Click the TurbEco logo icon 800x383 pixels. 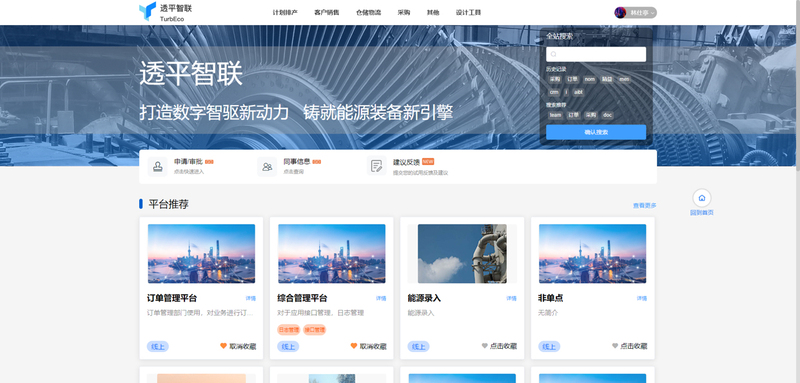(x=147, y=11)
